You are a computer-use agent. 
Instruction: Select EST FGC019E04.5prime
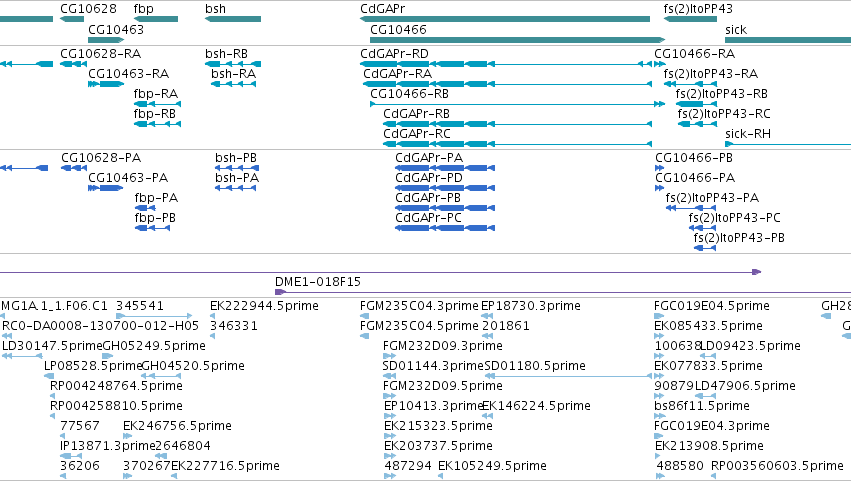[712, 306]
